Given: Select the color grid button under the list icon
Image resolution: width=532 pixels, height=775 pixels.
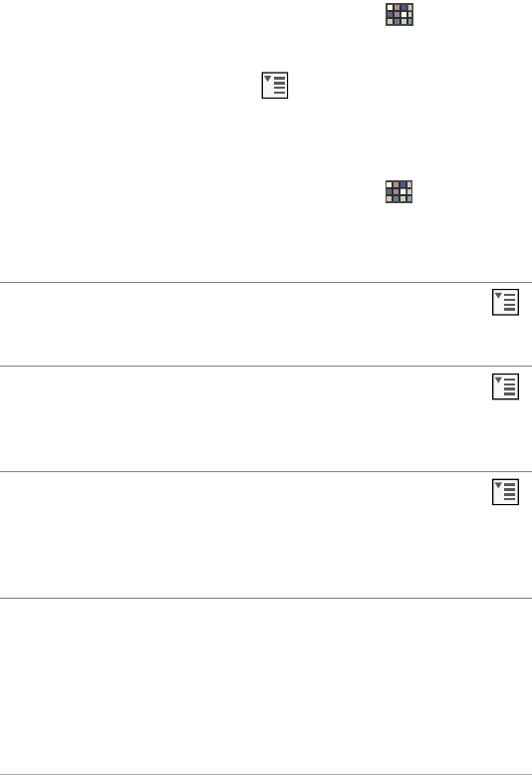Looking at the screenshot, I should [x=399, y=192].
